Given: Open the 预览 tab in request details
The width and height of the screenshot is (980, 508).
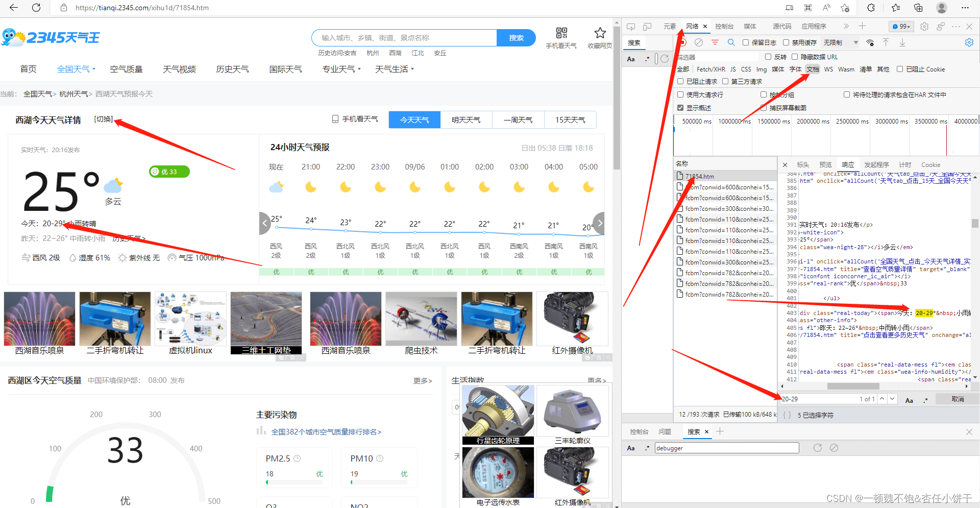Looking at the screenshot, I should 825,164.
